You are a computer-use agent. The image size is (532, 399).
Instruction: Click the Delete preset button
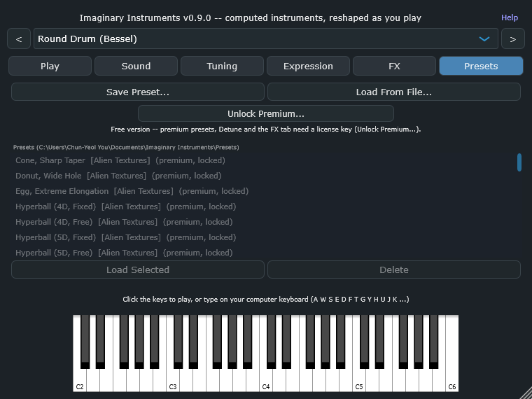[x=394, y=269]
